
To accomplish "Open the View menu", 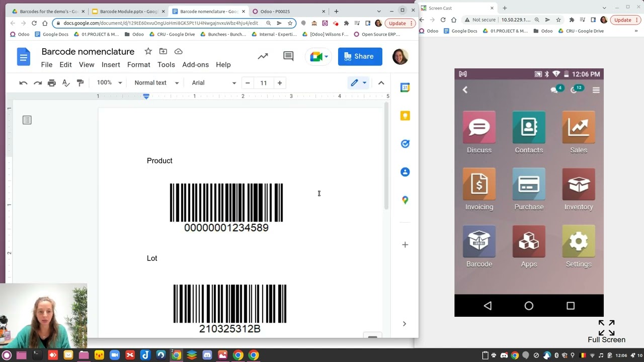I will 87,64.
